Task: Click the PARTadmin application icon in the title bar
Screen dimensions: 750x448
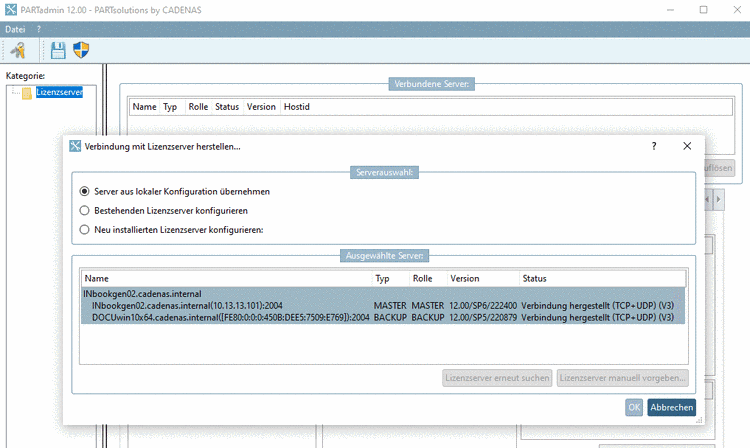Action: point(11,10)
